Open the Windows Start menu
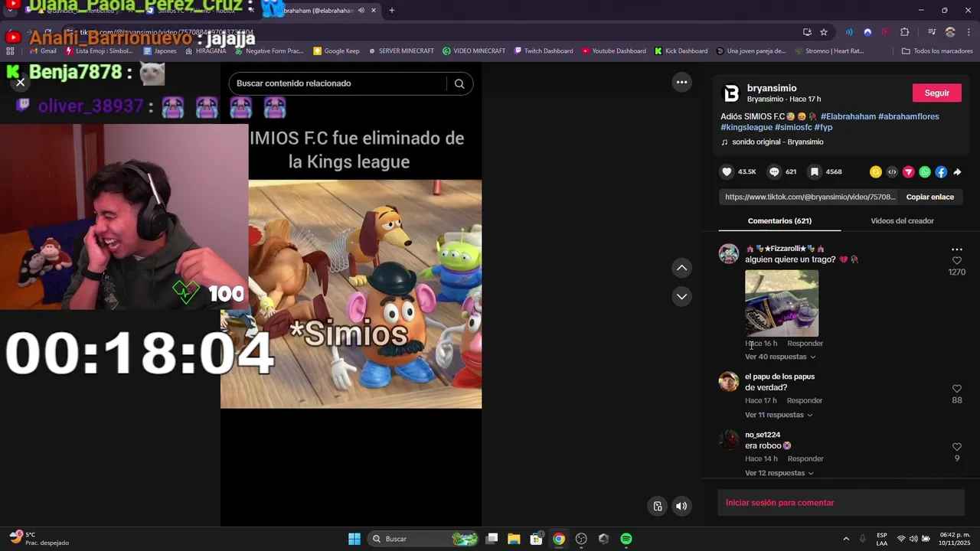Viewport: 980px width, 551px height. click(354, 539)
